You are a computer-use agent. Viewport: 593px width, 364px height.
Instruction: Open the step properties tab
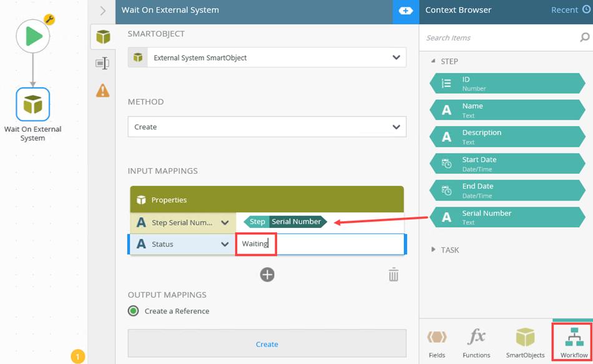[x=103, y=63]
